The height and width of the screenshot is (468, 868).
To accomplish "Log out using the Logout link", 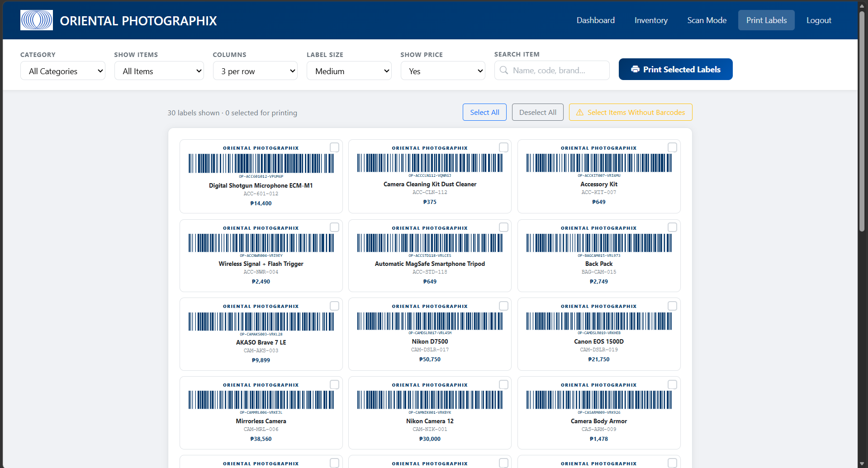I will pyautogui.click(x=819, y=20).
